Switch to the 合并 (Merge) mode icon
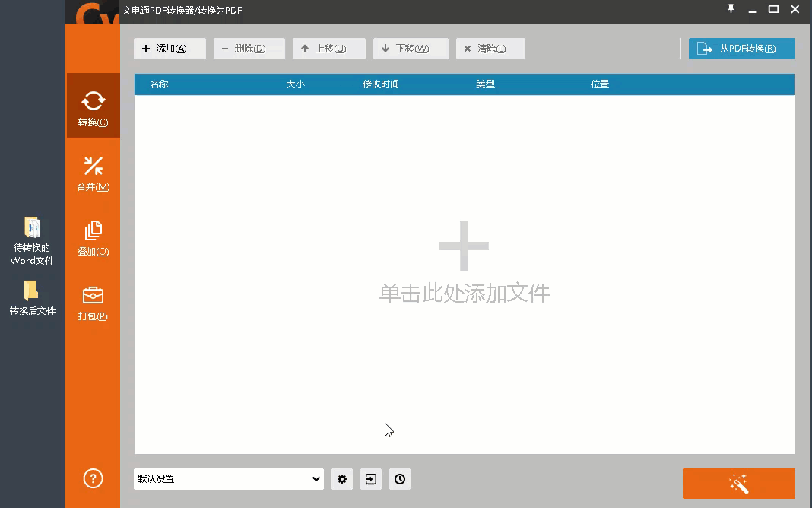The height and width of the screenshot is (508, 812). [93, 173]
